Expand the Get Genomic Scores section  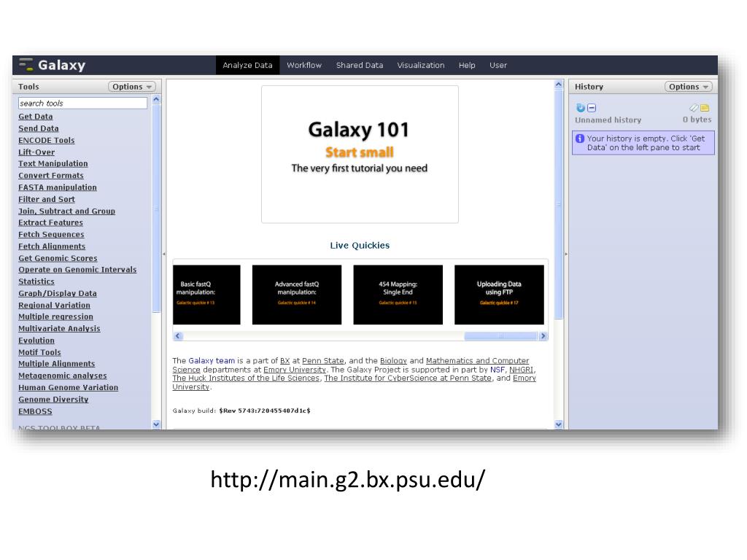click(58, 259)
